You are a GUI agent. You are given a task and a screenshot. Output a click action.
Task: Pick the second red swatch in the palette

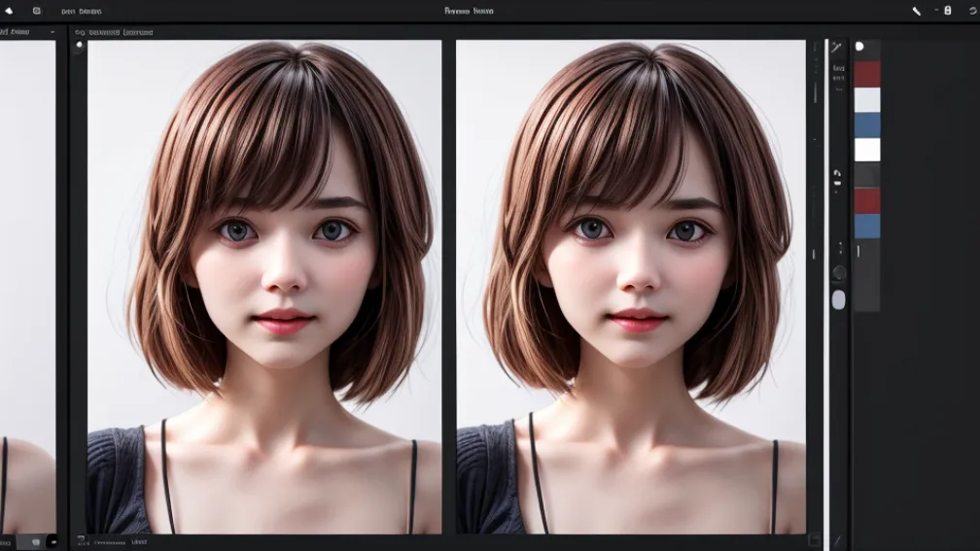coord(867,201)
